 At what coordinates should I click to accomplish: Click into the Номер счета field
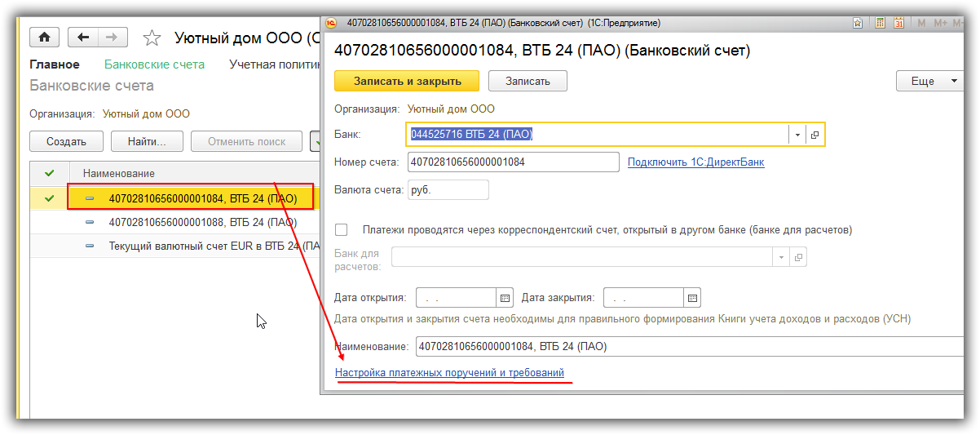point(513,162)
